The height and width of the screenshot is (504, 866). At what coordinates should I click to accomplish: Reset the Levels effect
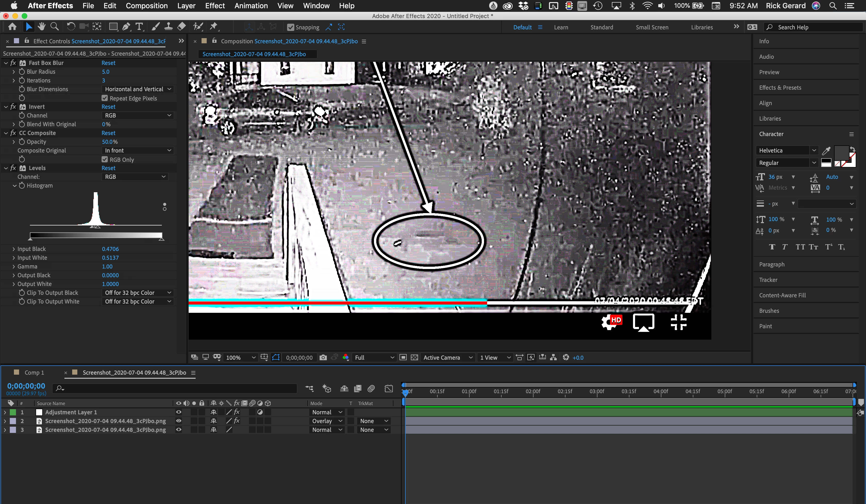pyautogui.click(x=108, y=168)
